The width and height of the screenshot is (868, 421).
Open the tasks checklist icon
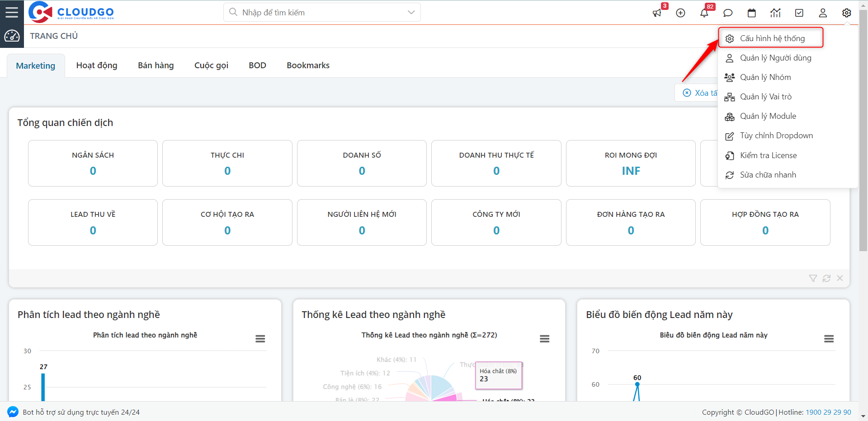[x=799, y=13]
